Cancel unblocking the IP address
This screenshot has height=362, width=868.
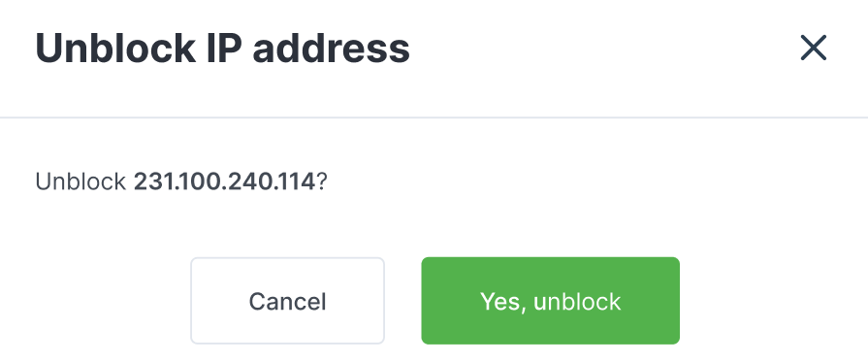pos(287,301)
